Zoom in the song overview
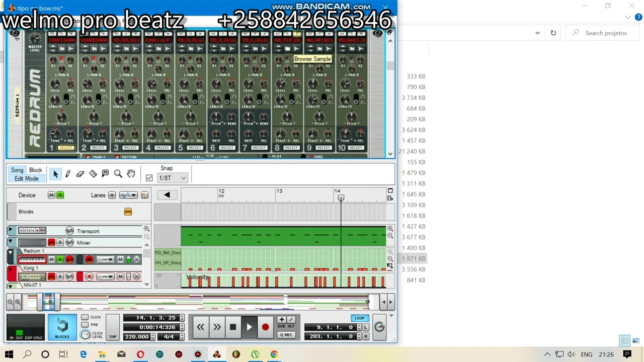Image resolution: width=644 pixels, height=362 pixels. tap(18, 302)
